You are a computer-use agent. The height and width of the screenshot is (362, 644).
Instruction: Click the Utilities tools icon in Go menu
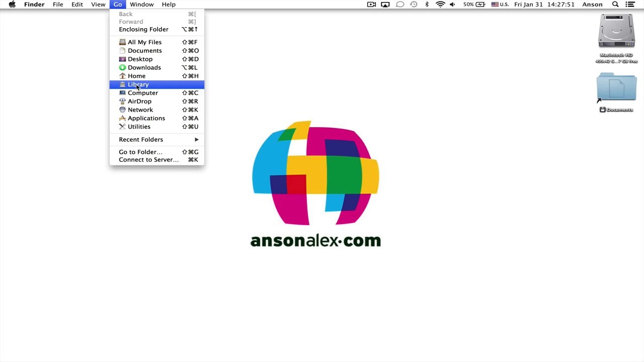[x=122, y=127]
